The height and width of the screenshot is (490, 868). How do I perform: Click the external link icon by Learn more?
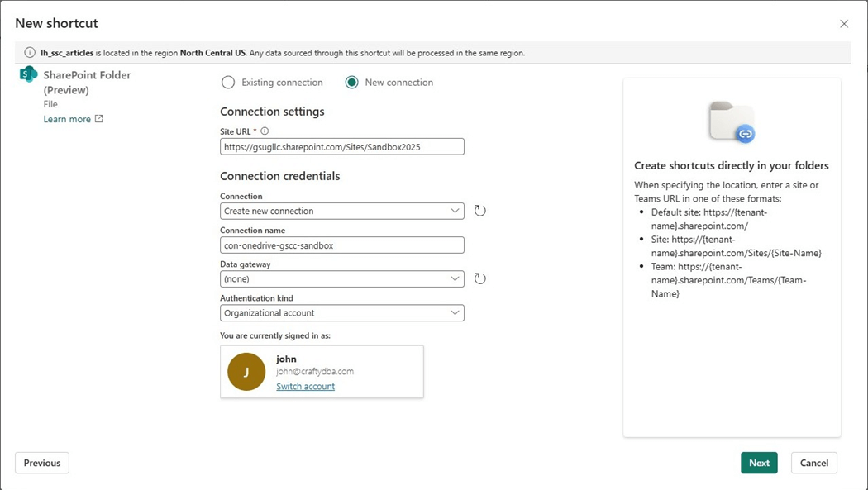point(99,119)
